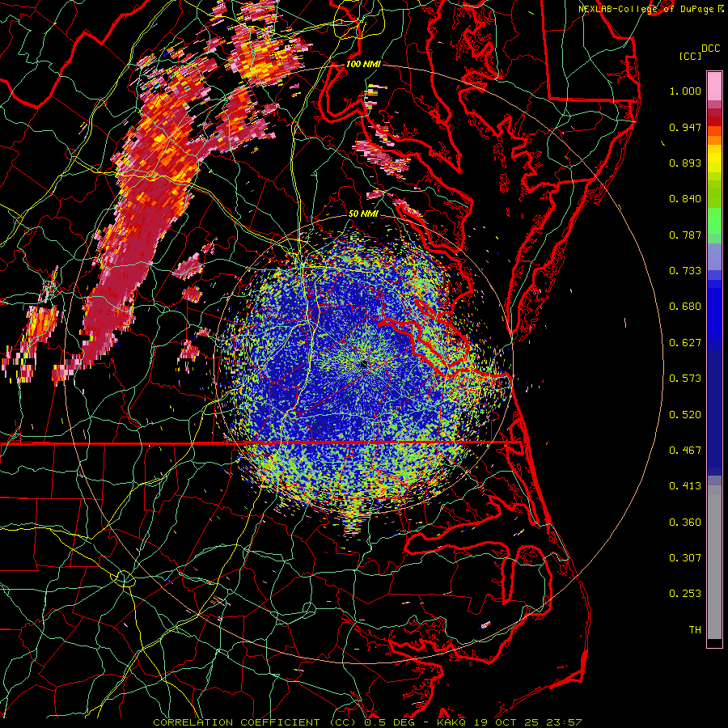728x728 pixels.
Task: Click the TH threshold label
Action: (x=695, y=630)
